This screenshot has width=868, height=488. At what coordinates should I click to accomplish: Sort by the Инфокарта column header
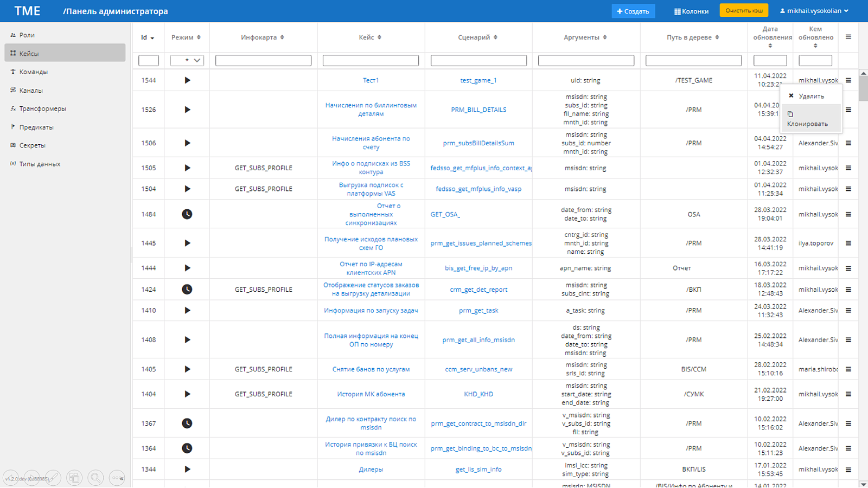point(263,37)
